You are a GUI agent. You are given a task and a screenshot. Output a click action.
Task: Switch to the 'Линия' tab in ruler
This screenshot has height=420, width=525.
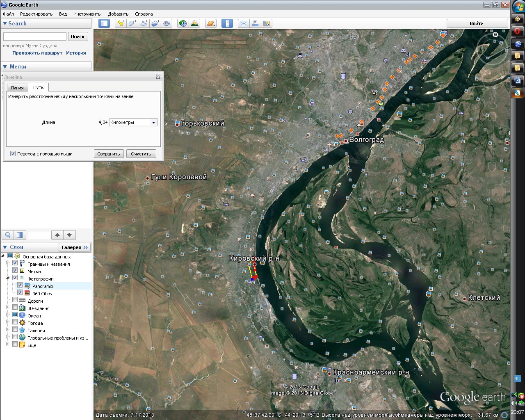[17, 88]
